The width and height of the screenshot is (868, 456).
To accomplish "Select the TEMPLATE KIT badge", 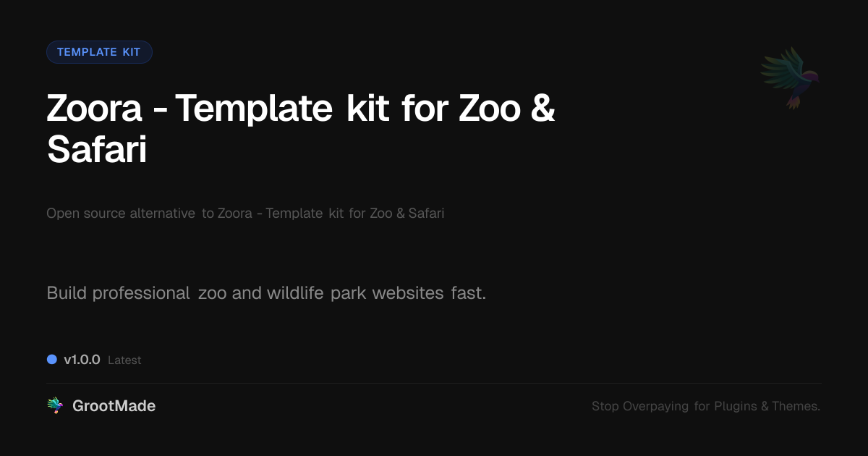I will [x=99, y=52].
